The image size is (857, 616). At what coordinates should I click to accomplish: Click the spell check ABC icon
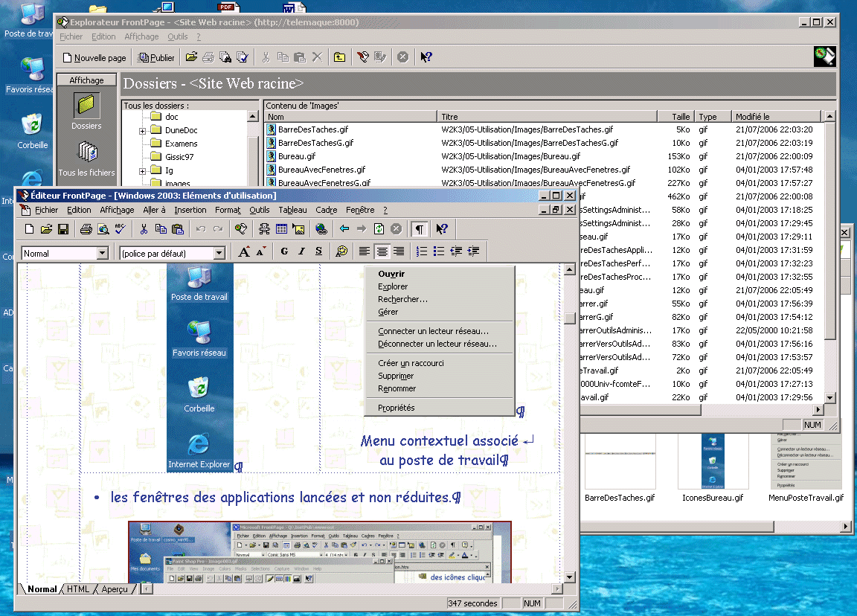click(x=120, y=229)
